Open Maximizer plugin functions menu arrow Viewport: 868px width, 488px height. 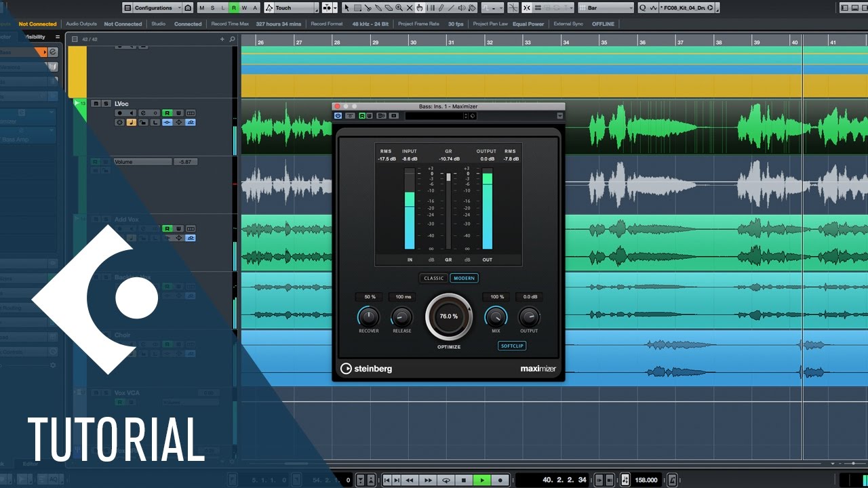tap(559, 115)
